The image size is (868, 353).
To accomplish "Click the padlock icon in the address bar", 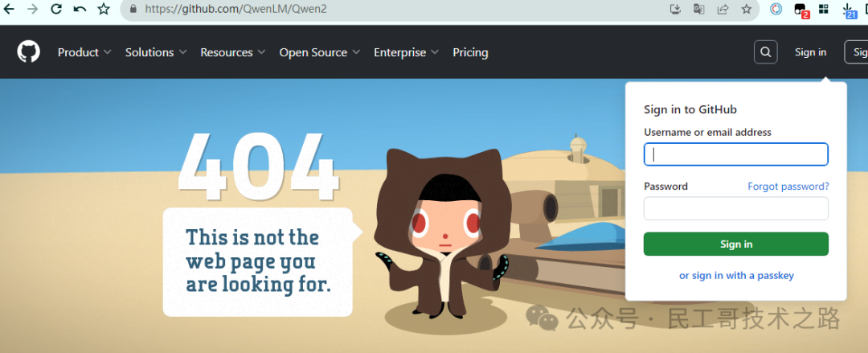I will click(133, 9).
